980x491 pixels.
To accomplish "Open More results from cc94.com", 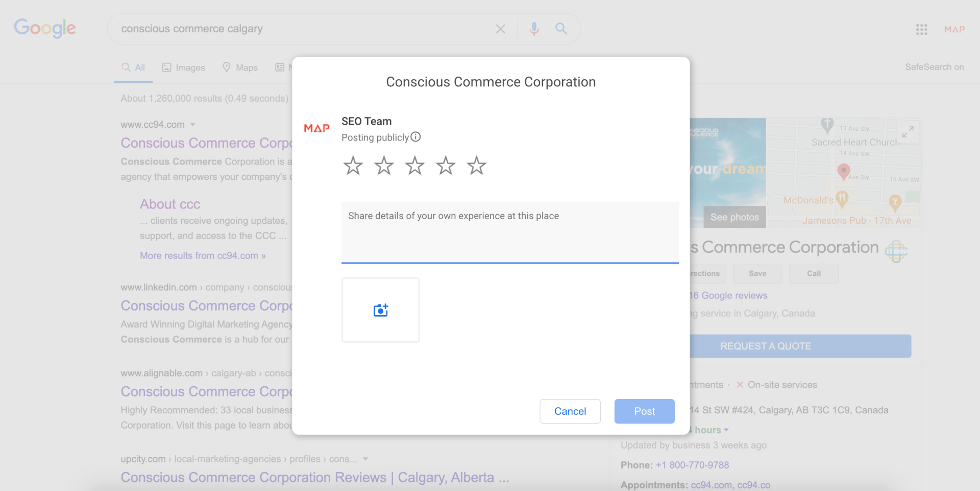I will (203, 255).
